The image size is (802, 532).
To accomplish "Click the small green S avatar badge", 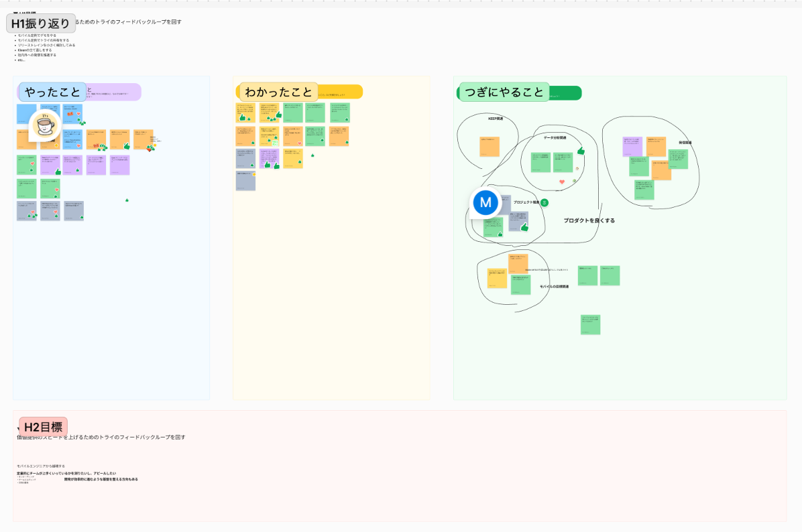I will [x=545, y=203].
